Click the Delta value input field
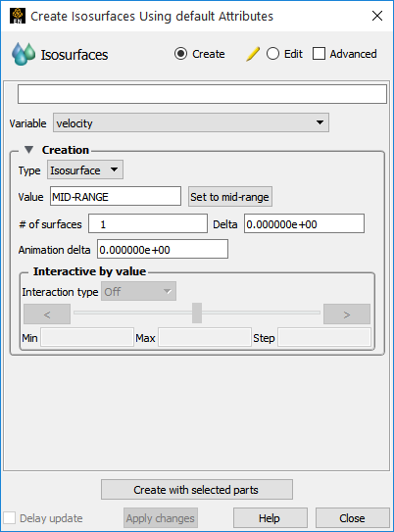Image resolution: width=394 pixels, height=532 pixels. (x=304, y=223)
